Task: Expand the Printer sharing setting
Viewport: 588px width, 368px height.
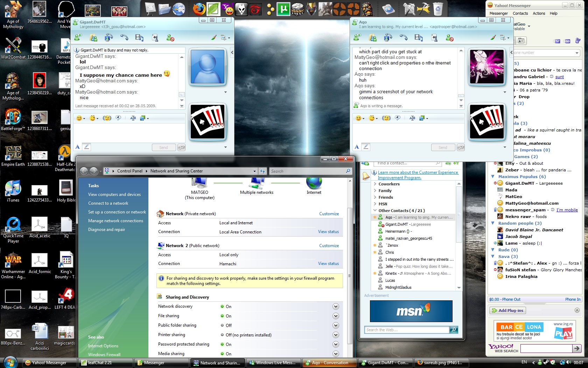Action: click(336, 335)
